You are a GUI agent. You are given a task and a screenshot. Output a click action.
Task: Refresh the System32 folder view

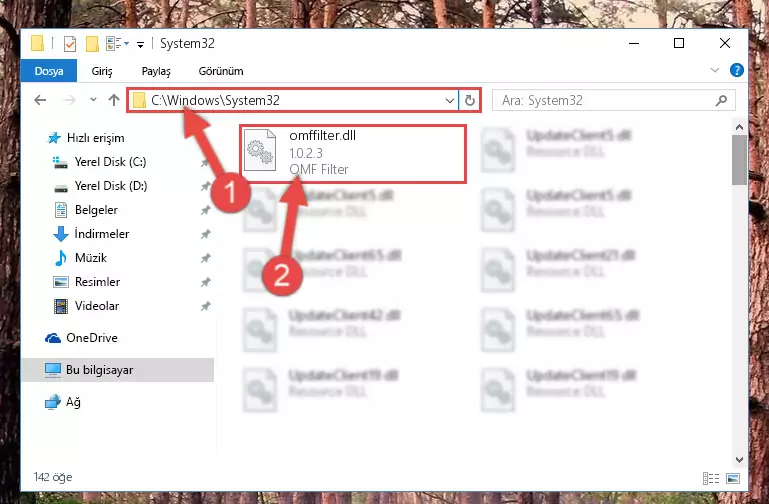pos(469,101)
